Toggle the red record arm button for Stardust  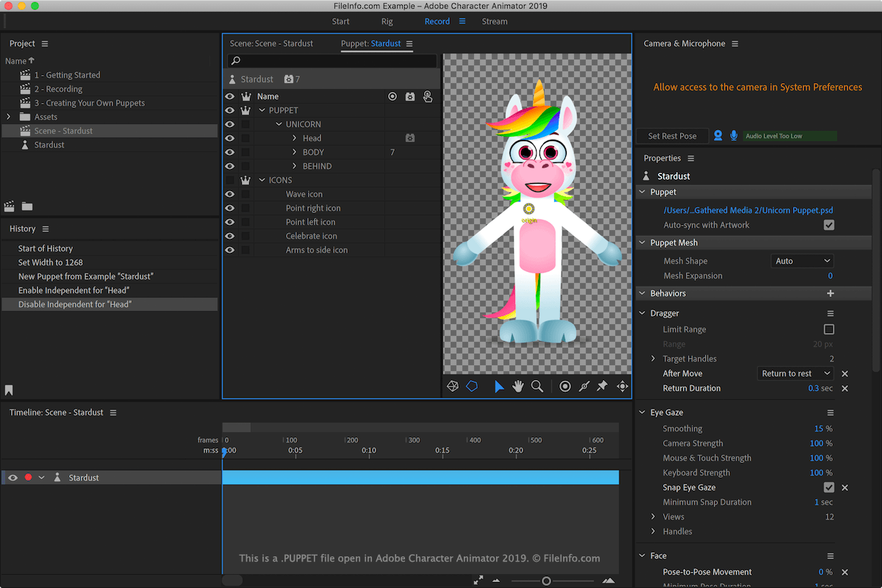tap(28, 478)
